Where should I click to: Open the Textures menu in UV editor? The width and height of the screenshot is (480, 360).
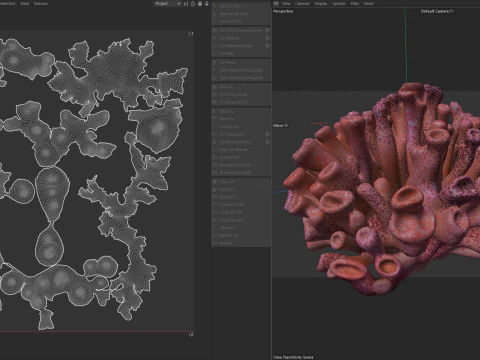[x=41, y=4]
